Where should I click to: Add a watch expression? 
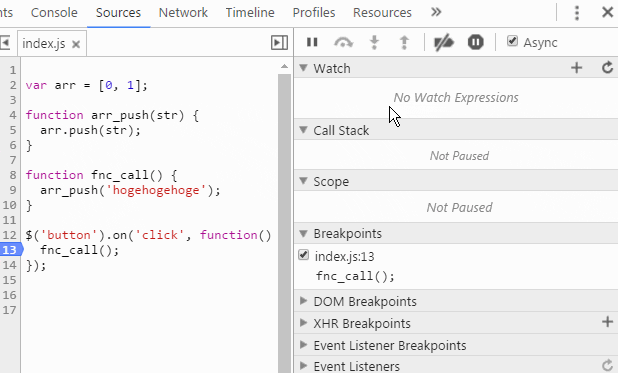tap(577, 68)
